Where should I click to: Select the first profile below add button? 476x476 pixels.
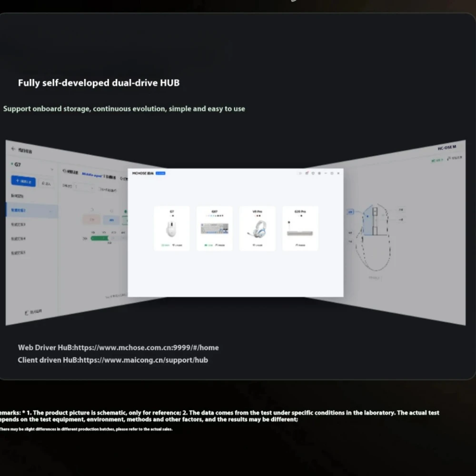17,196
